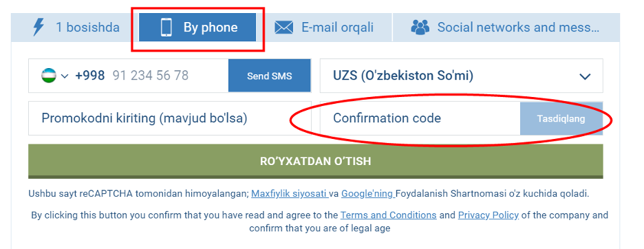
Task: Click the Promokodni kiriting input field
Action: pos(170,118)
